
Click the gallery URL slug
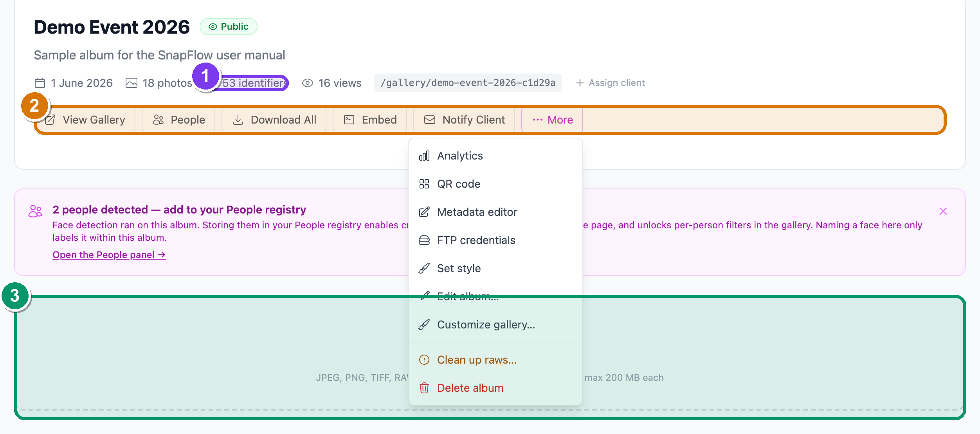[468, 83]
